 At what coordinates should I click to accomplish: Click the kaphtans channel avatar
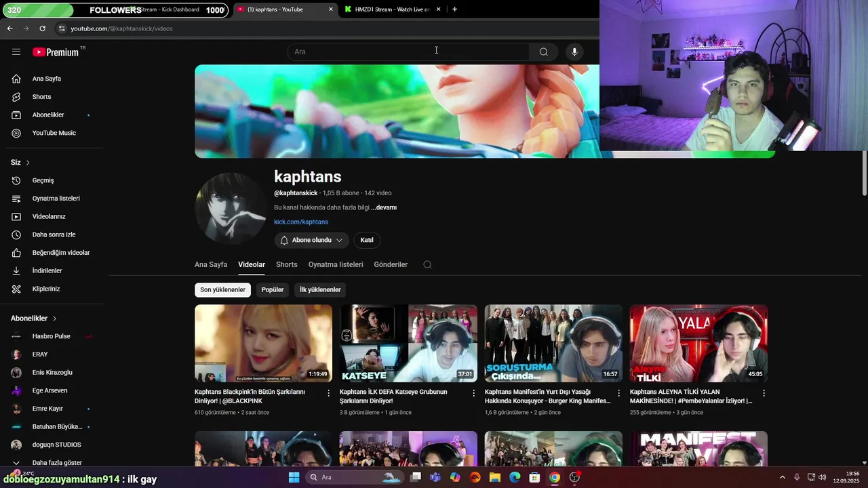click(x=230, y=208)
